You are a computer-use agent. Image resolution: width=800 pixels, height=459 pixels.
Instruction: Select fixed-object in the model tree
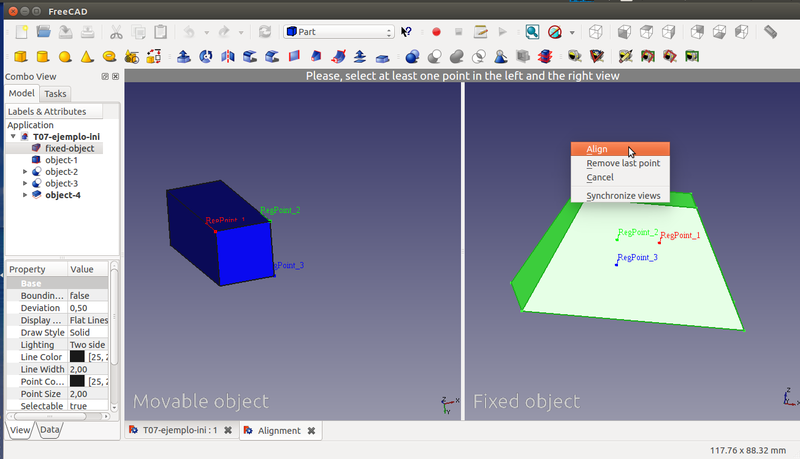[x=69, y=148]
